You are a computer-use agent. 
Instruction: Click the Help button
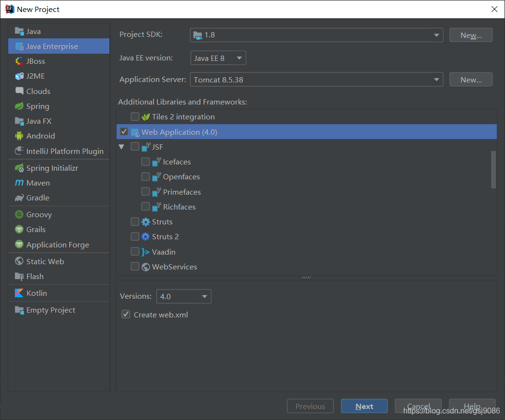point(472,406)
